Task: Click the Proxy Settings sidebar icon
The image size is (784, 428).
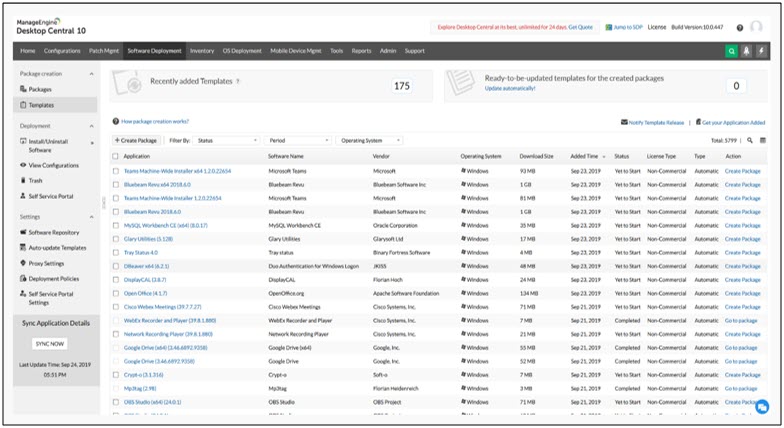Action: coord(23,263)
